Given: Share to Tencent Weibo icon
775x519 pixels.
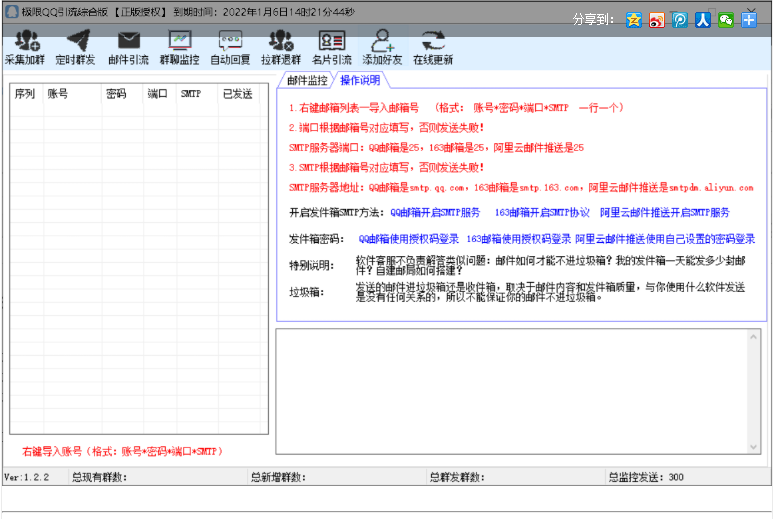Looking at the screenshot, I should coord(680,20).
